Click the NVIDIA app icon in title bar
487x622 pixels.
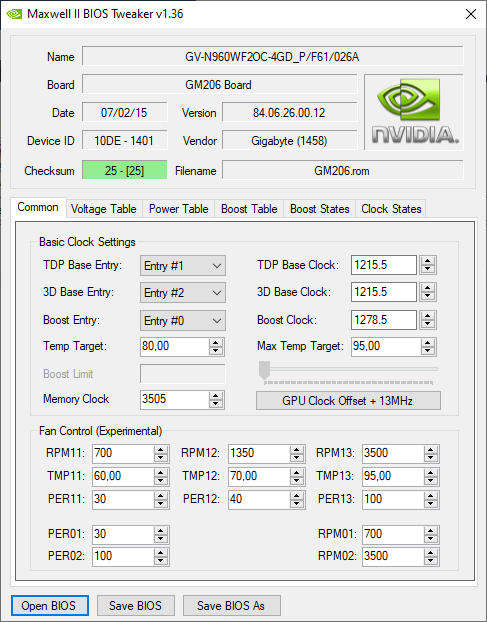coord(14,14)
